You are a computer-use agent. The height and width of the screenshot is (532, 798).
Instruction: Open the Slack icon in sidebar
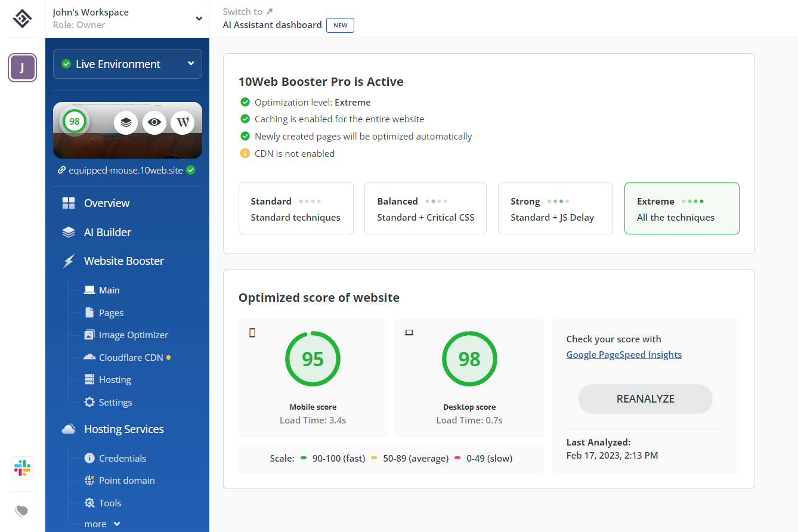coord(22,468)
